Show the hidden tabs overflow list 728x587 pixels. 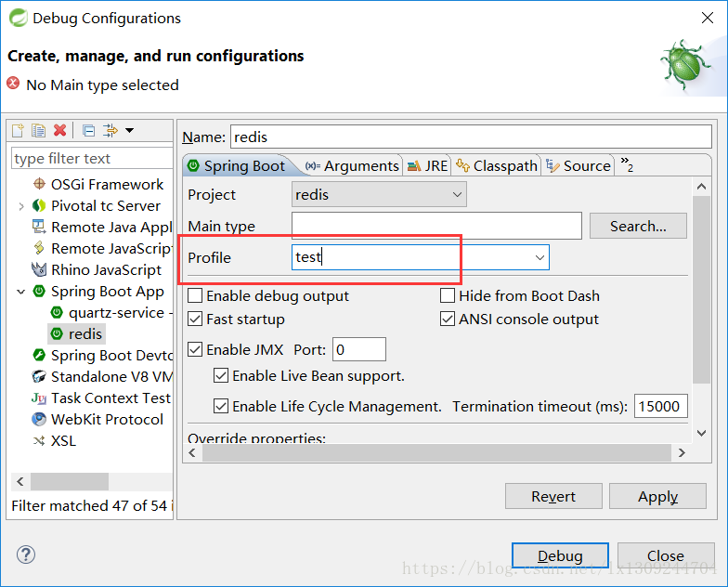(x=627, y=163)
